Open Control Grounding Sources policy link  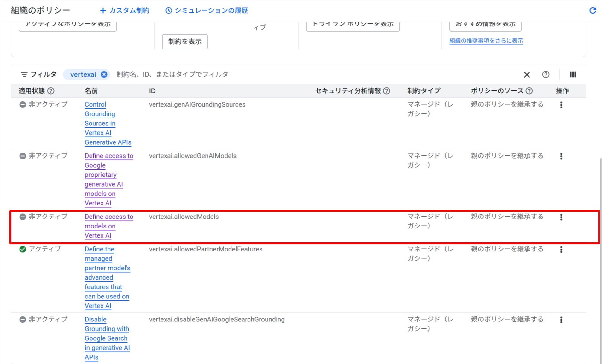point(95,105)
